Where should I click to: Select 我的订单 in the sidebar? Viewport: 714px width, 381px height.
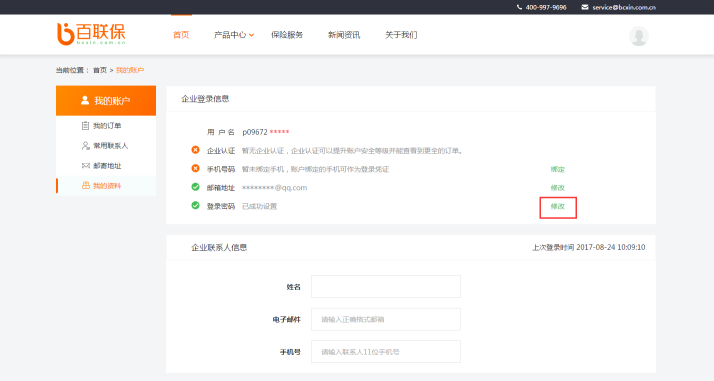click(107, 126)
